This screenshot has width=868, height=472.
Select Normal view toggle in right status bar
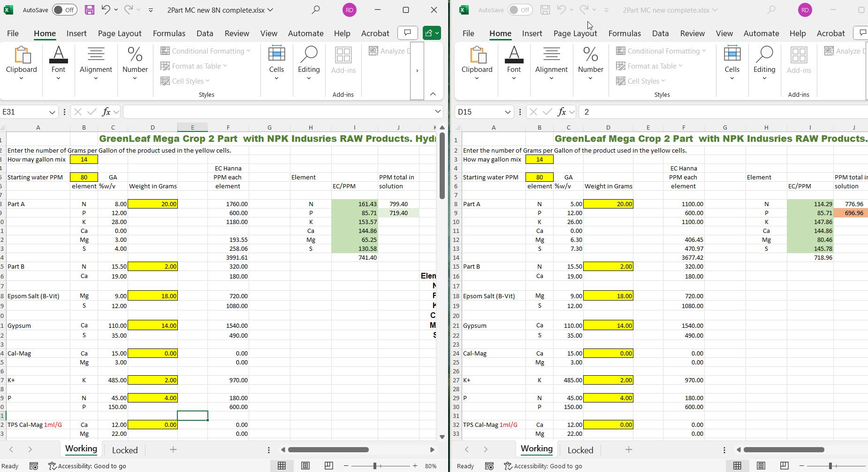(x=738, y=466)
